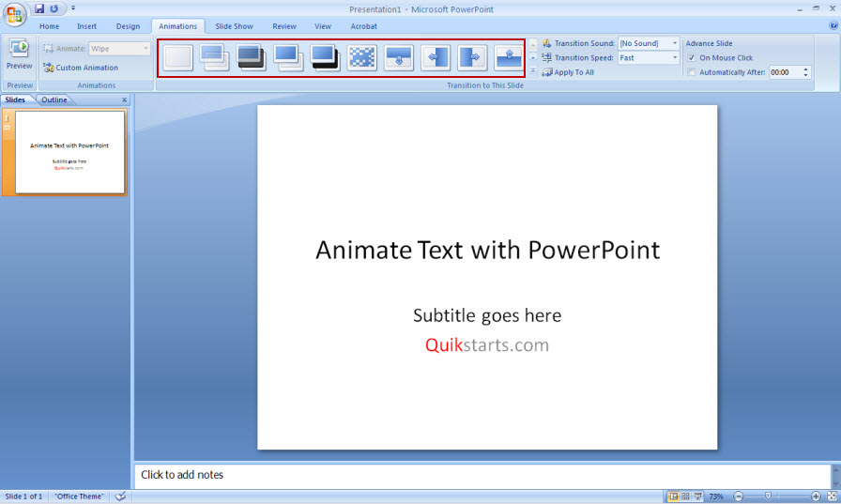Viewport: 841px width, 504px height.
Task: Click the 'Subtitle goes here' text
Action: [x=487, y=315]
